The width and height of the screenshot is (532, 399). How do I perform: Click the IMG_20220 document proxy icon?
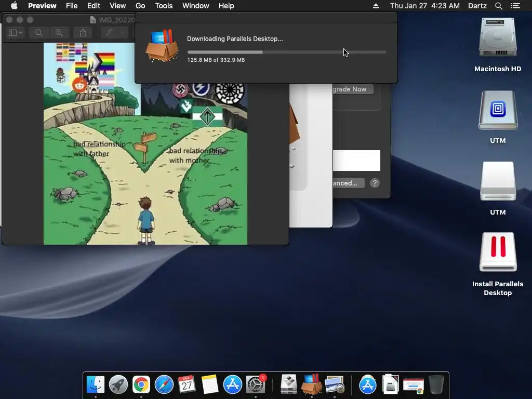93,20
